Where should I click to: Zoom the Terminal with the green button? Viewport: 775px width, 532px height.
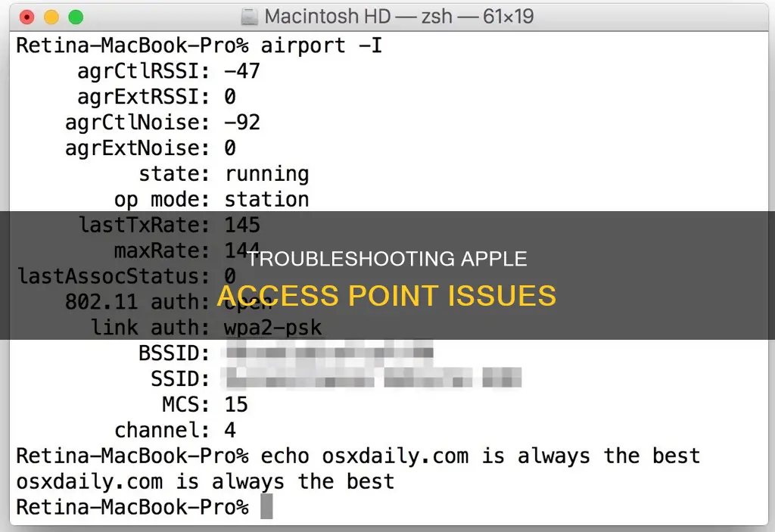(x=76, y=17)
